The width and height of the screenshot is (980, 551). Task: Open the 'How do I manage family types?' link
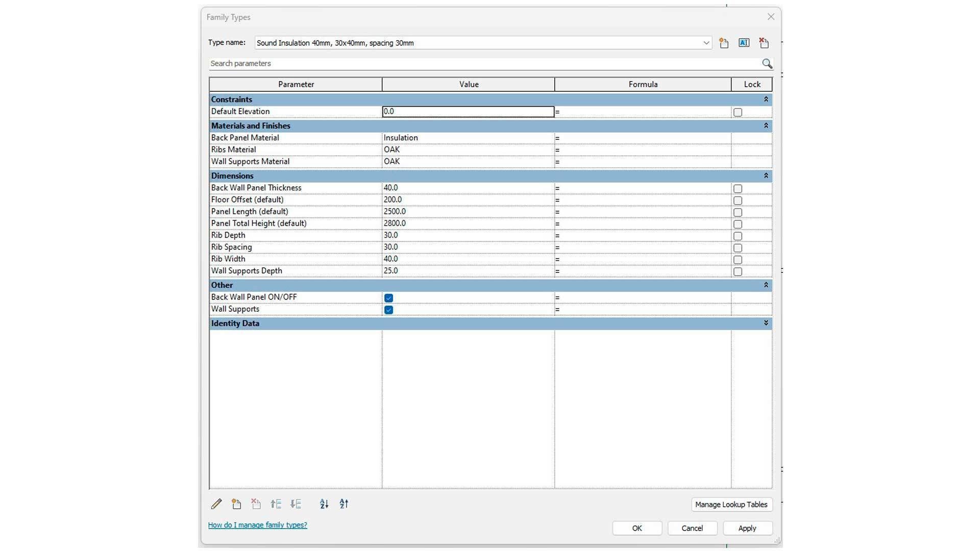click(257, 525)
